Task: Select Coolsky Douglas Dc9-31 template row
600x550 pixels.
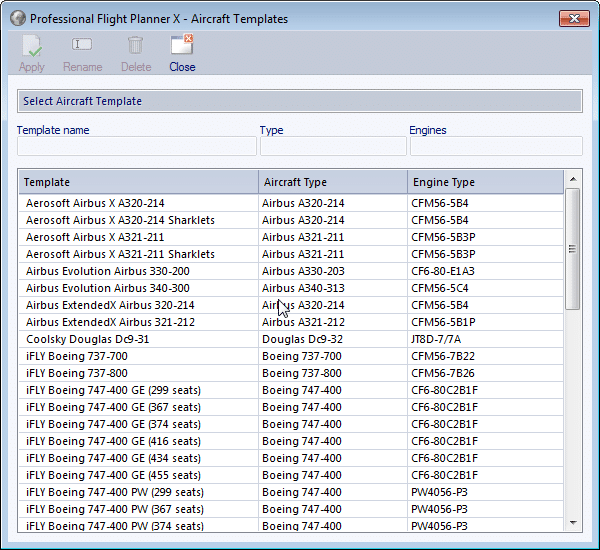Action: (x=88, y=339)
